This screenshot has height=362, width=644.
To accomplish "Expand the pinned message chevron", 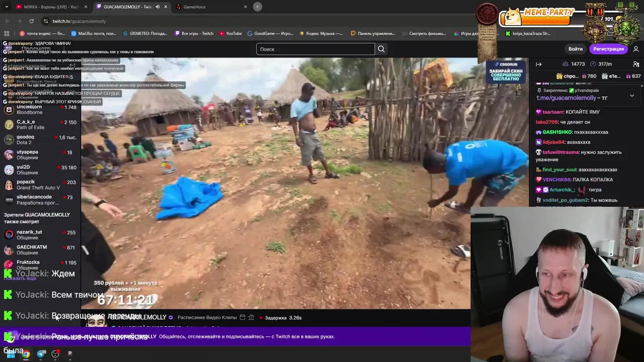I will (632, 95).
